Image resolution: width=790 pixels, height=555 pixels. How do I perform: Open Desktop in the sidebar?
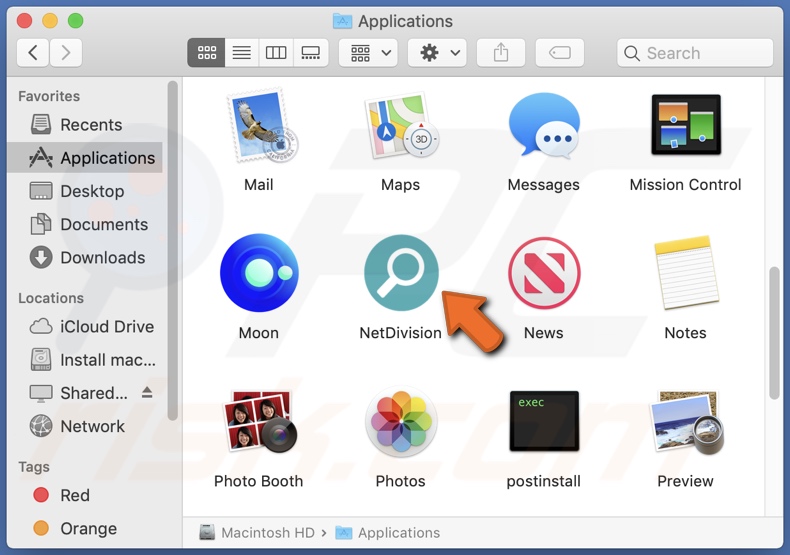coord(85,191)
